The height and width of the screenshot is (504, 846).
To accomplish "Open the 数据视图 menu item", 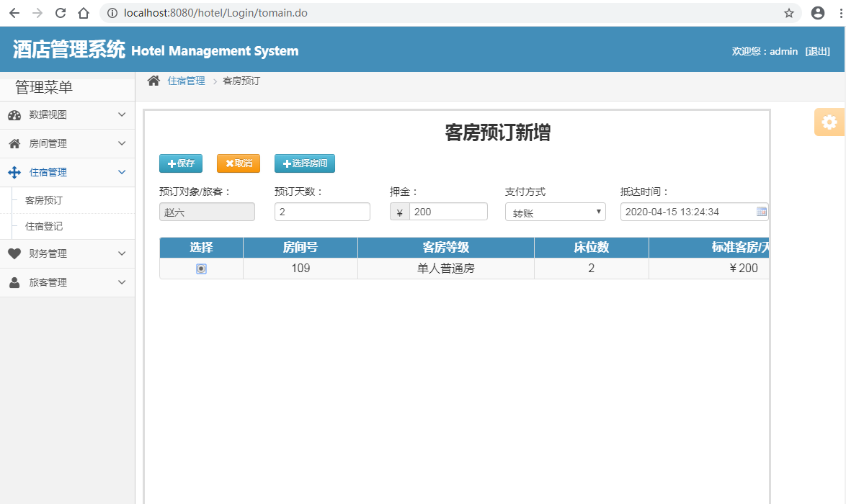I will tap(68, 114).
